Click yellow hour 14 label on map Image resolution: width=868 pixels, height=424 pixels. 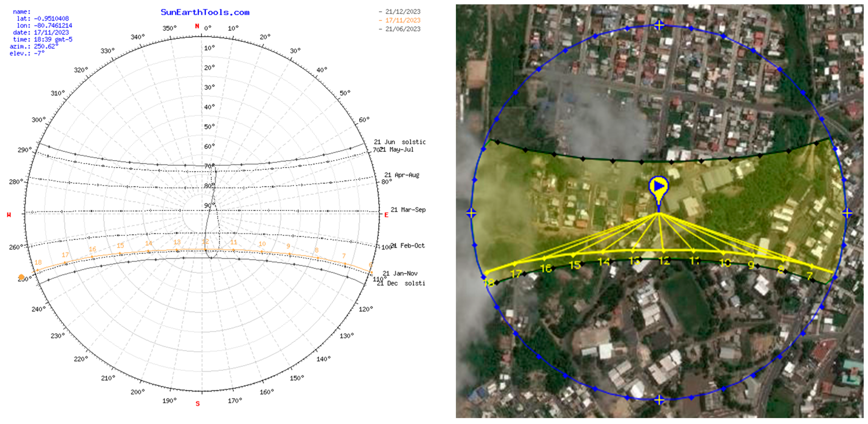pos(604,262)
